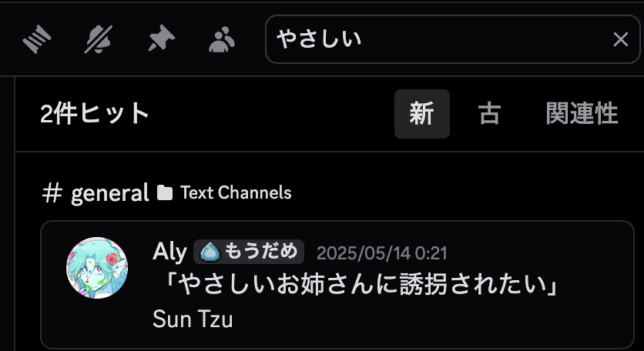Viewport: 644px width, 351px height.
Task: Sort results by 新 (newest)
Action: tap(422, 114)
